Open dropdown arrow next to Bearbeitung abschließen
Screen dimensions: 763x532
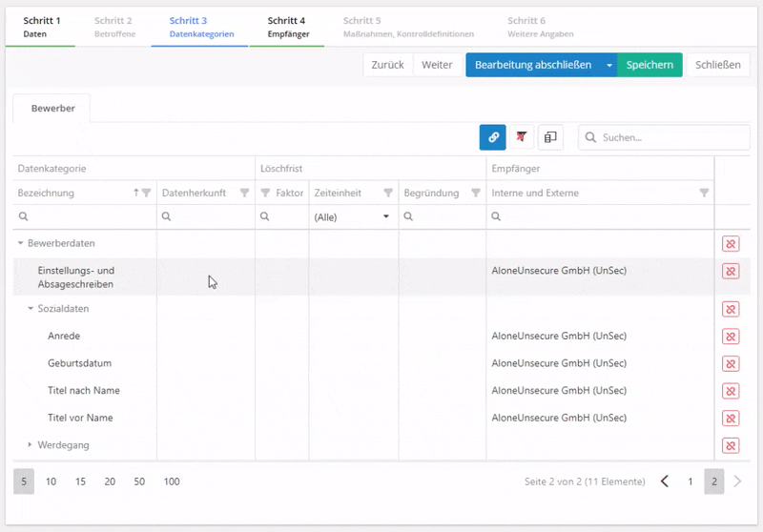(x=609, y=65)
